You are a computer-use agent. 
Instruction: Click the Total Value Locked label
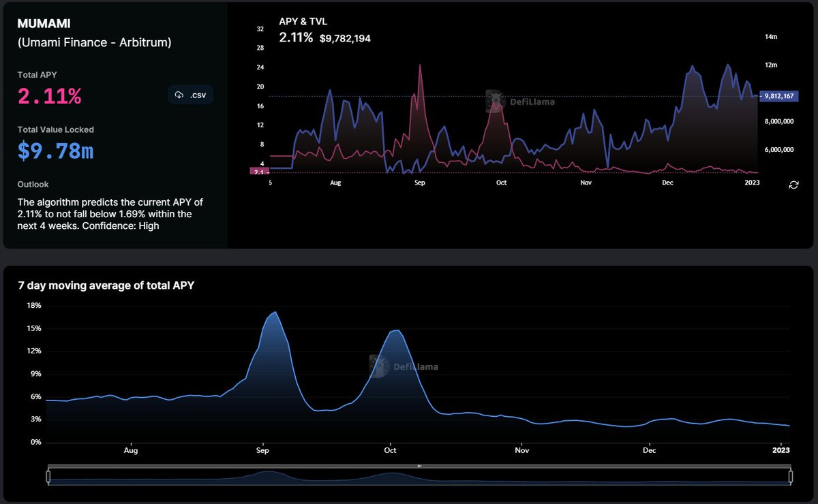tap(56, 129)
